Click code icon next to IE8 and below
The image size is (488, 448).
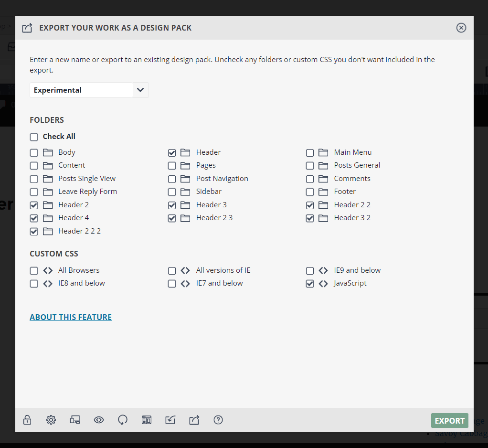pos(48,283)
